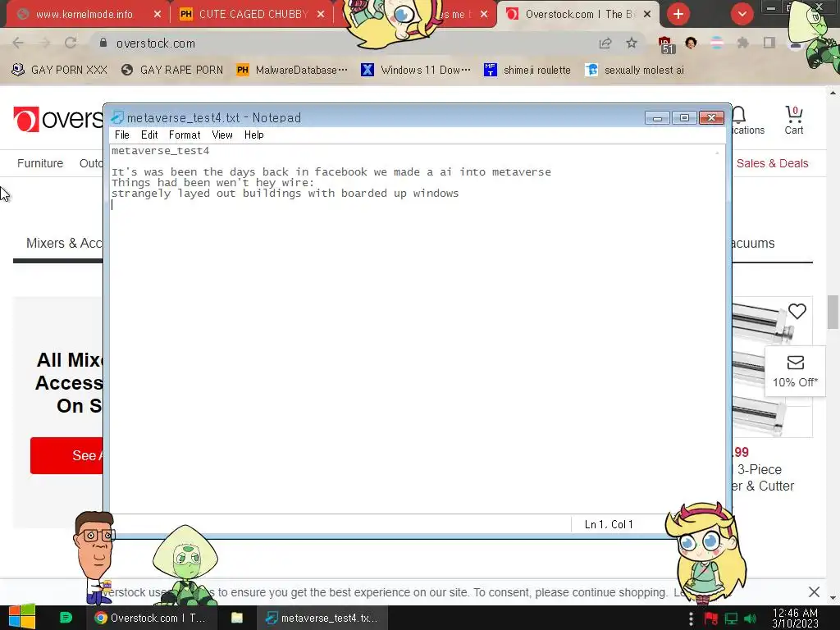
Task: Close the Overstock.com browser tab
Action: pyautogui.click(x=647, y=15)
